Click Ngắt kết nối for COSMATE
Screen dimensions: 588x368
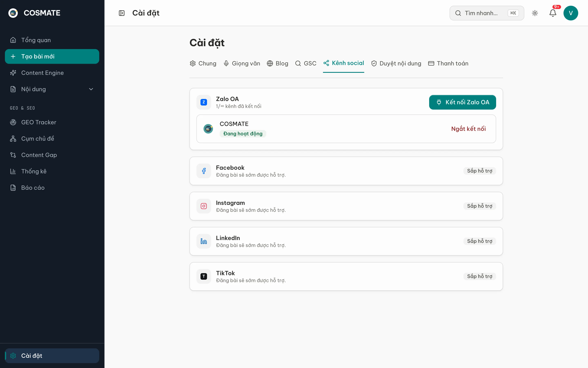(468, 129)
